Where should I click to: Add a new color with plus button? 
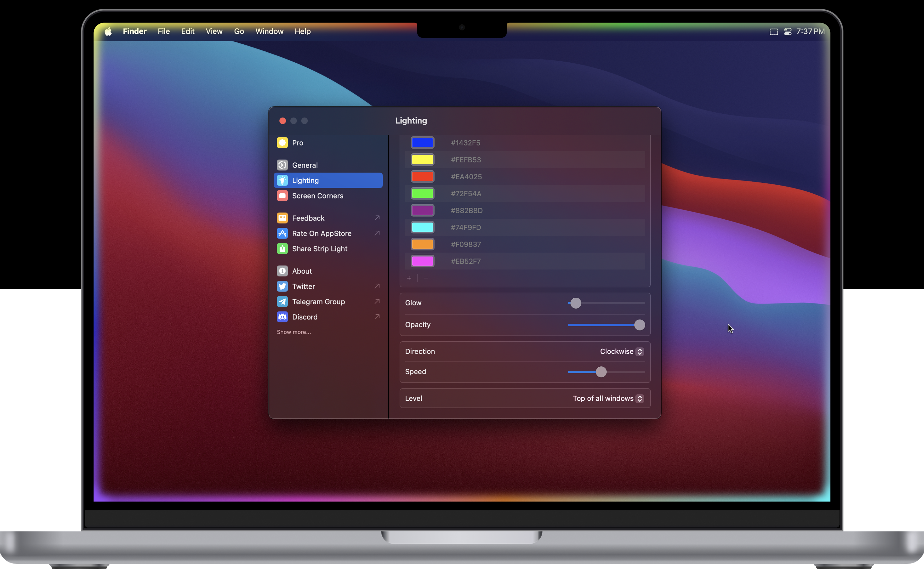pyautogui.click(x=409, y=278)
